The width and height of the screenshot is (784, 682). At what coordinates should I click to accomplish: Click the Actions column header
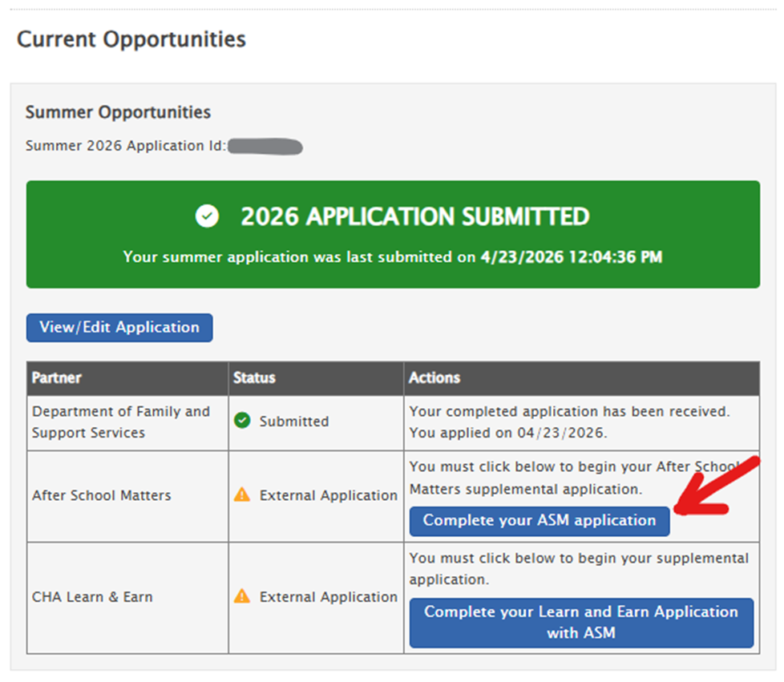tap(434, 377)
